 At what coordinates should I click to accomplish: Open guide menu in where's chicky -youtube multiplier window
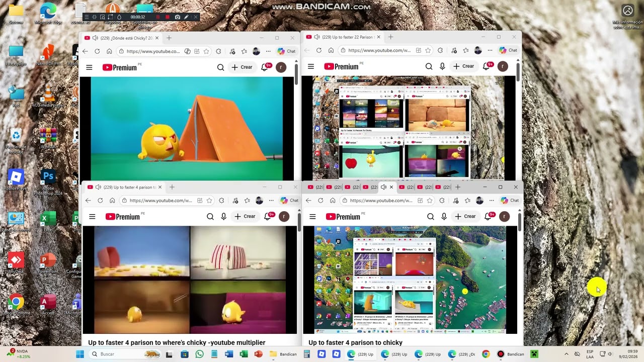[92, 217]
